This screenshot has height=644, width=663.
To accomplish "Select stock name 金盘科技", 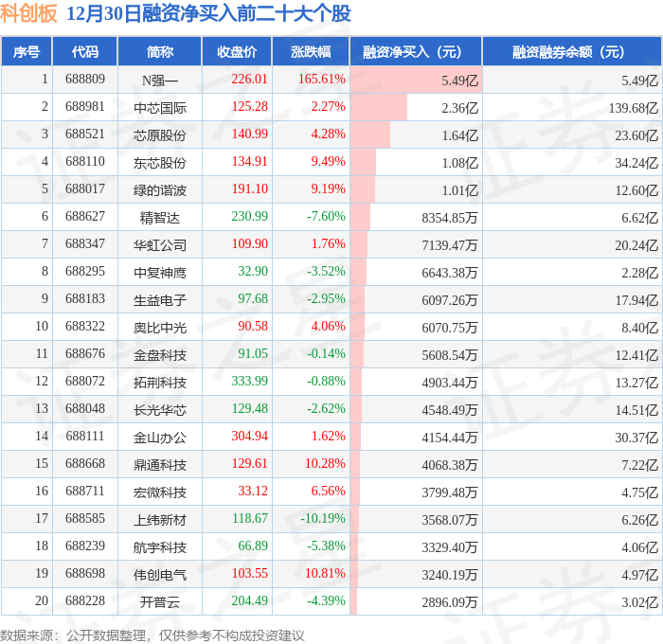I will pyautogui.click(x=160, y=355).
